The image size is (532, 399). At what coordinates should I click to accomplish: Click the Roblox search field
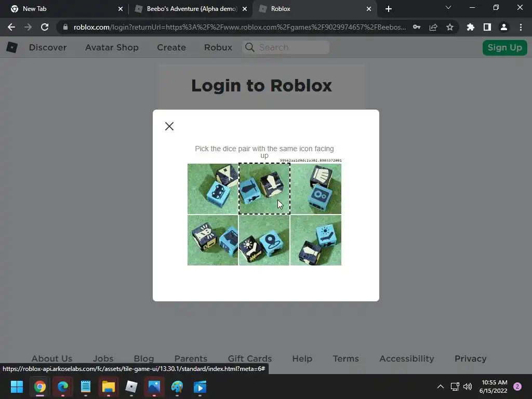286,47
